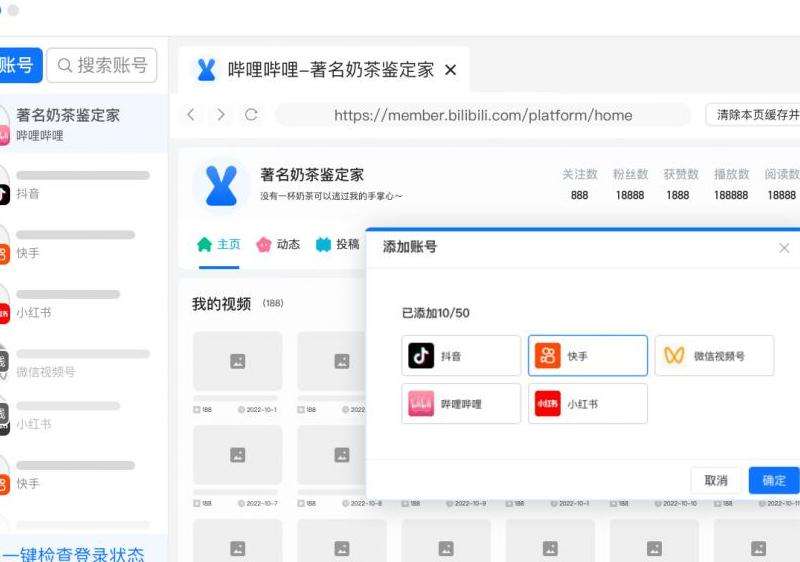
Task: Click the browser back arrow icon
Action: (191, 115)
